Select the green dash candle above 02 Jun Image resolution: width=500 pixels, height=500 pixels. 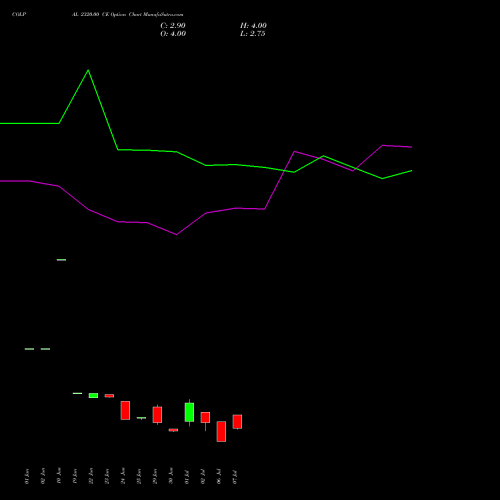pyautogui.click(x=45, y=349)
